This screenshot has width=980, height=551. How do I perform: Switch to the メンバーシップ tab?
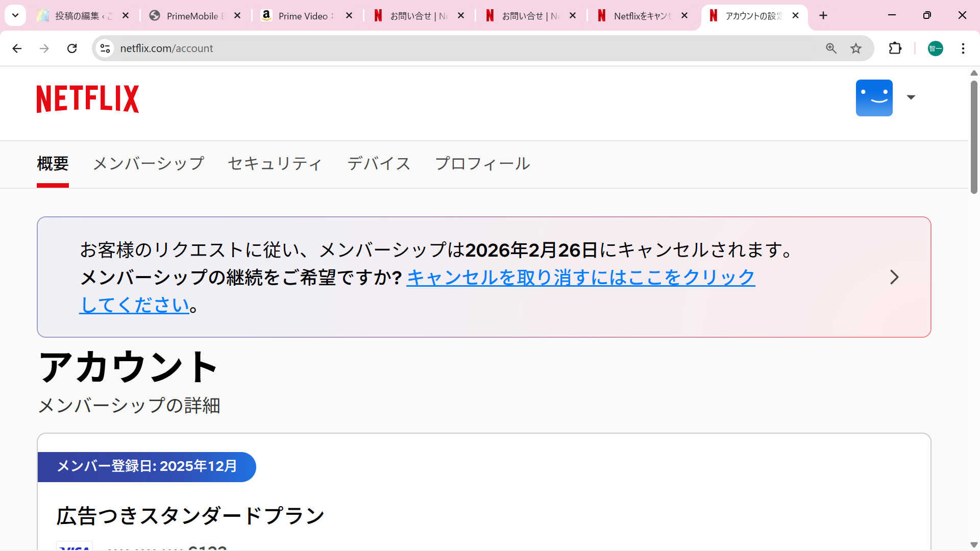(x=149, y=164)
